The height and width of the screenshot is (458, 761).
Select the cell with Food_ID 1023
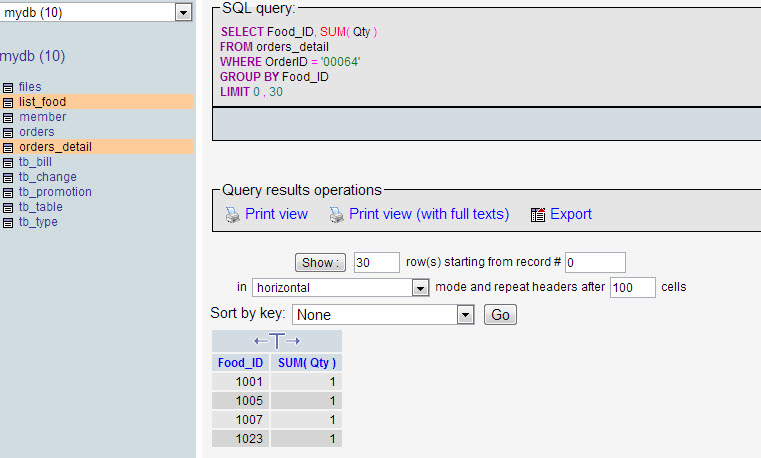pos(241,439)
